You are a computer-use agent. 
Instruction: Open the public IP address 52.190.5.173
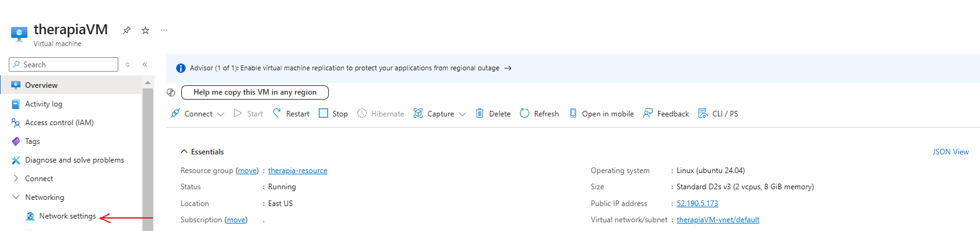pyautogui.click(x=697, y=204)
